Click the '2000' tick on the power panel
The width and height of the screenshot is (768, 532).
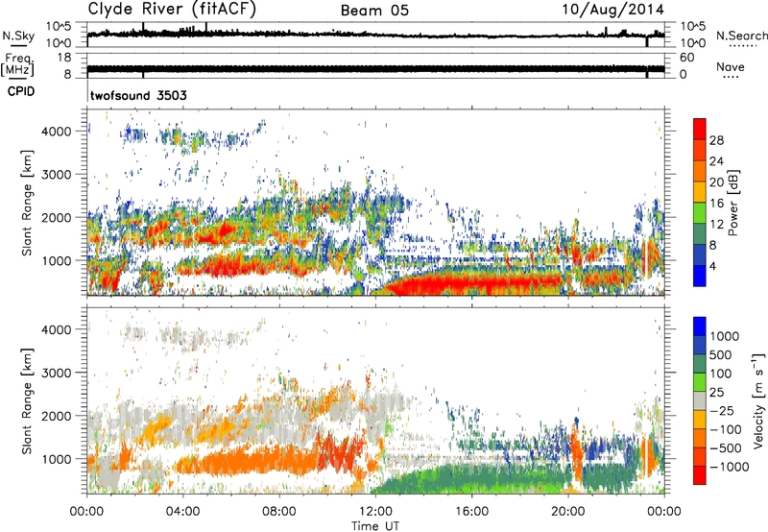[x=57, y=217]
